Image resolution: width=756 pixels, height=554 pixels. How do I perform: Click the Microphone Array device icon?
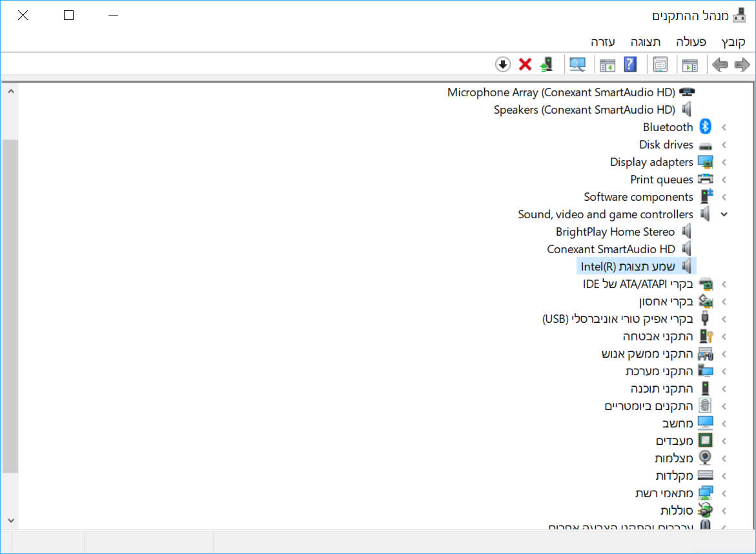pos(687,92)
